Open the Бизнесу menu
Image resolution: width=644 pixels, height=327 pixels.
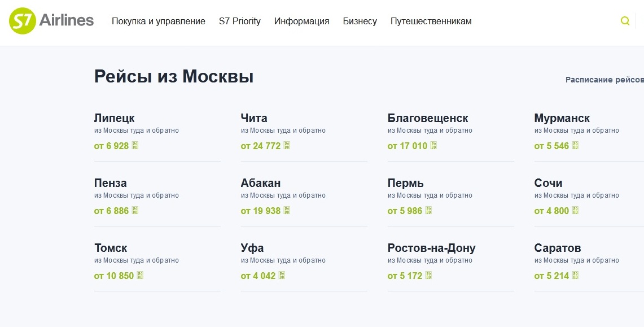click(x=360, y=21)
